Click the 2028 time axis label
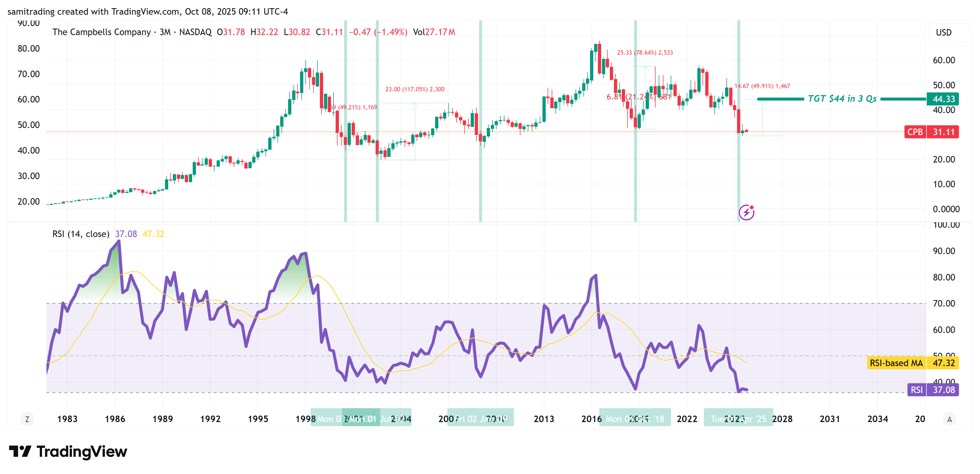 [x=782, y=419]
